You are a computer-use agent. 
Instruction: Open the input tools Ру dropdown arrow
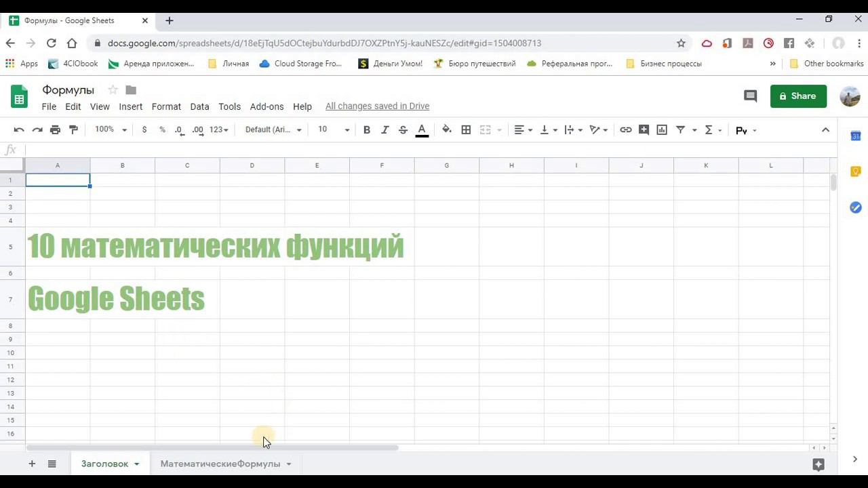click(754, 130)
